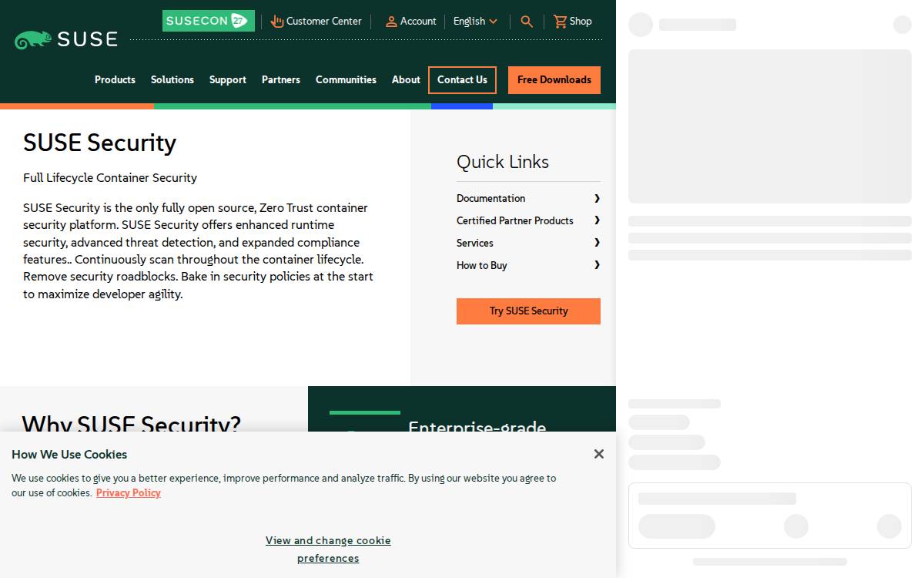Open Documentation quick link

(490, 198)
